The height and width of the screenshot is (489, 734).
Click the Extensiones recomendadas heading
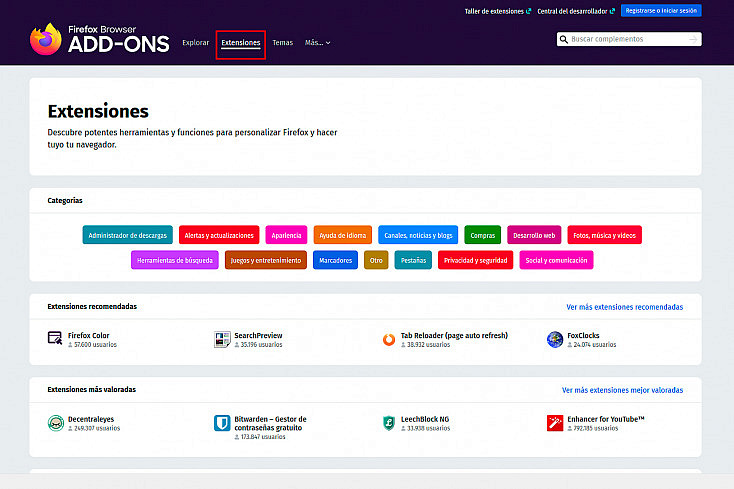tap(92, 307)
